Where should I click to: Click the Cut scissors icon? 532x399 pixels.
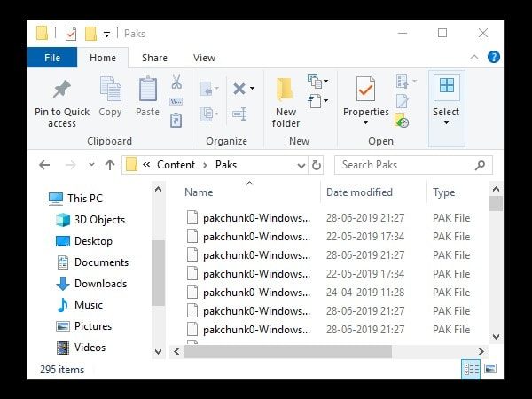point(176,82)
